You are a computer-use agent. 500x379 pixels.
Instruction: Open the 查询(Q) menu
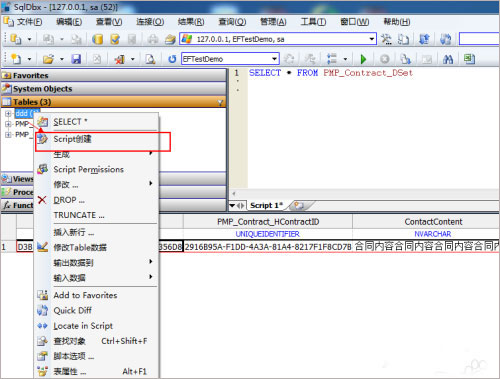click(x=232, y=22)
